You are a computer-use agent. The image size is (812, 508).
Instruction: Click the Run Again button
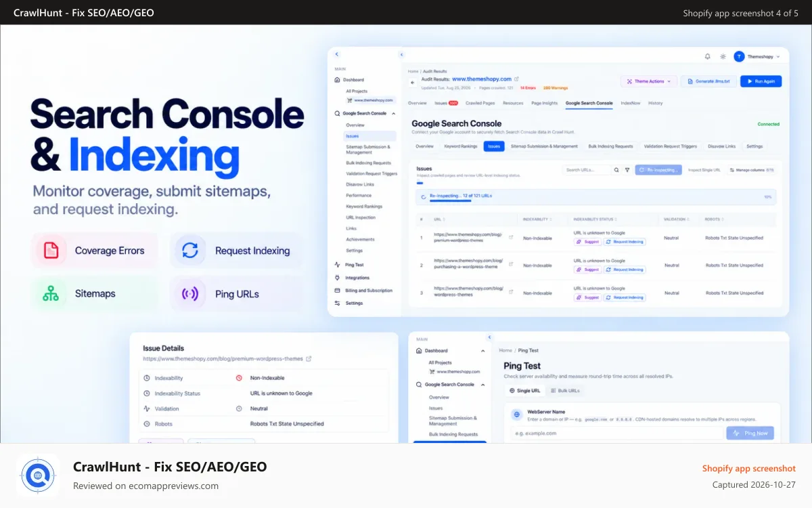pyautogui.click(x=761, y=81)
